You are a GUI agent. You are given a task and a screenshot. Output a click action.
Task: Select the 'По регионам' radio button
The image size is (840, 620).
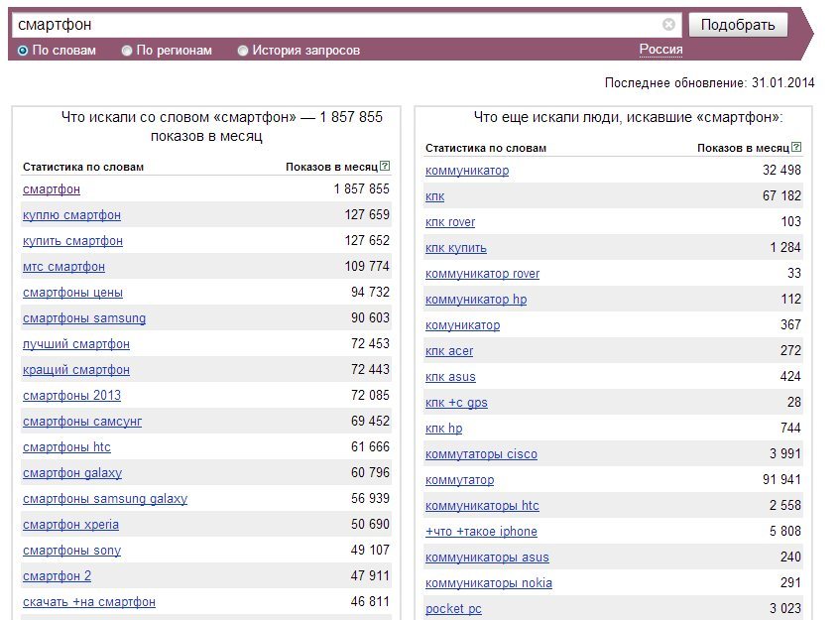[127, 51]
